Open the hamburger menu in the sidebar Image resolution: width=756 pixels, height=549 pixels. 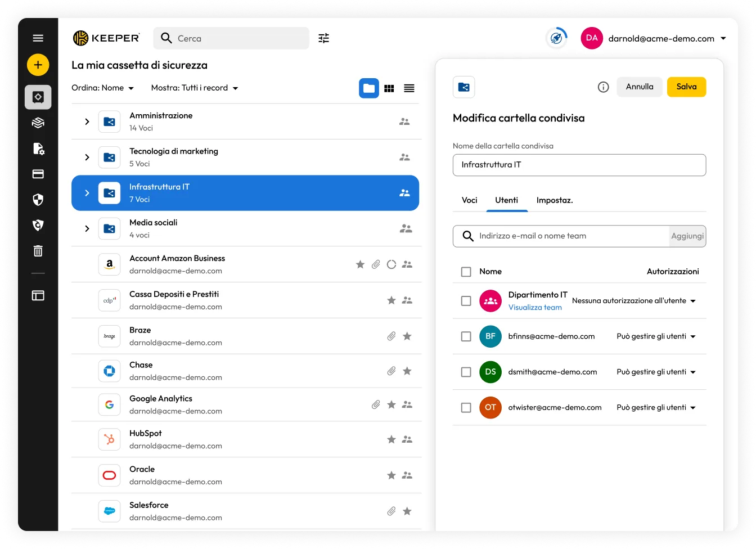click(38, 38)
